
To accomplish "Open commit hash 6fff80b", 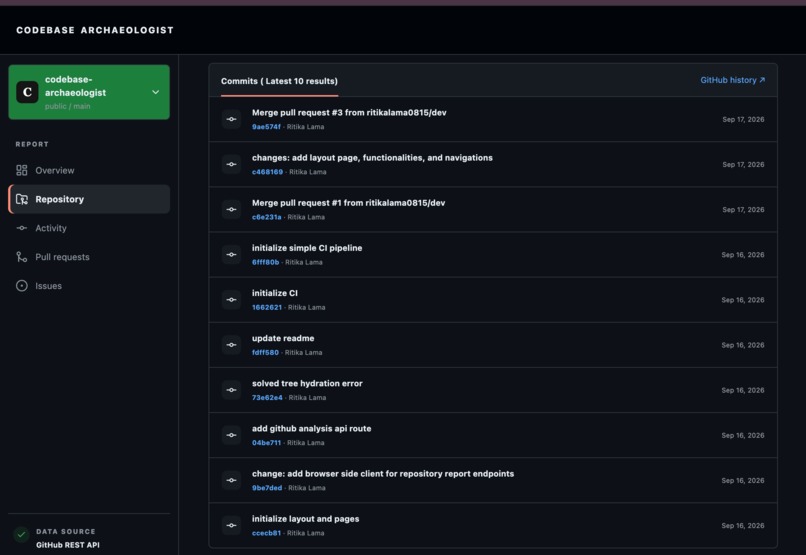I will pyautogui.click(x=266, y=263).
